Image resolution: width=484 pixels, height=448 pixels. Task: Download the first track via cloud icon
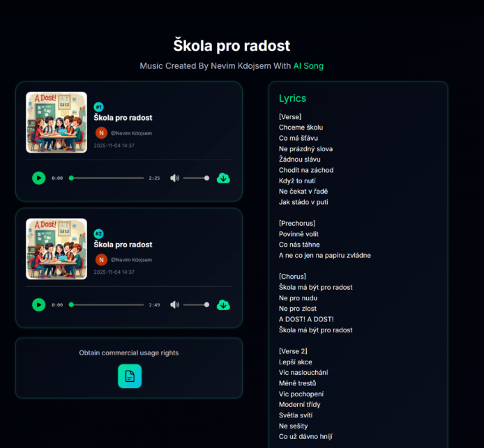click(223, 178)
